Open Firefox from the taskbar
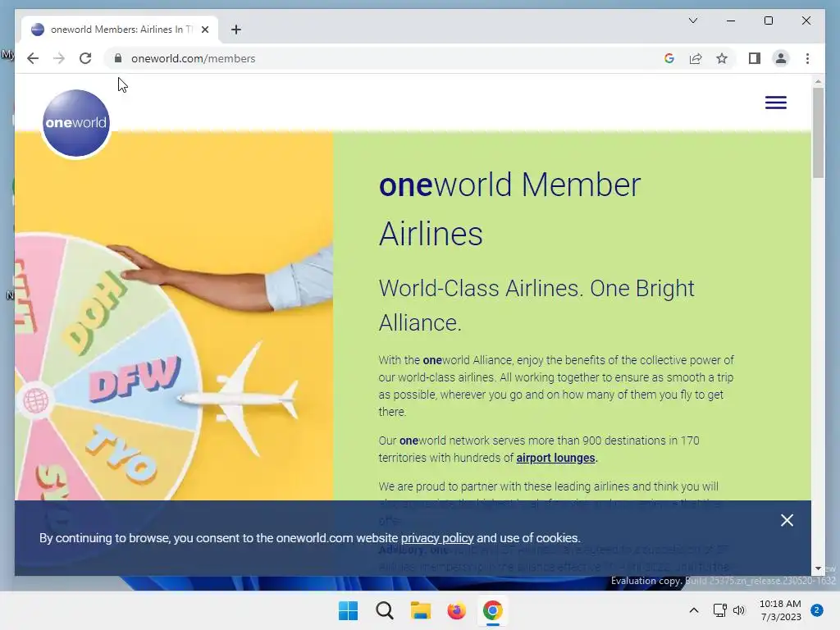Viewport: 840px width, 630px height. coord(456,610)
